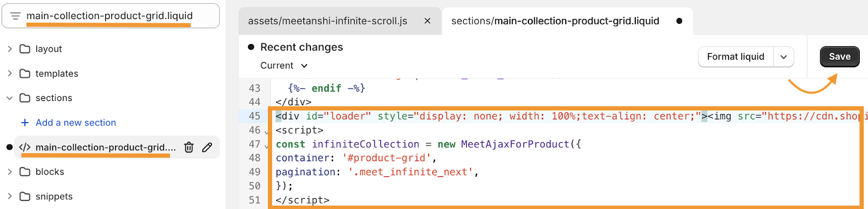
Task: Click the blocks folder label
Action: (x=50, y=172)
